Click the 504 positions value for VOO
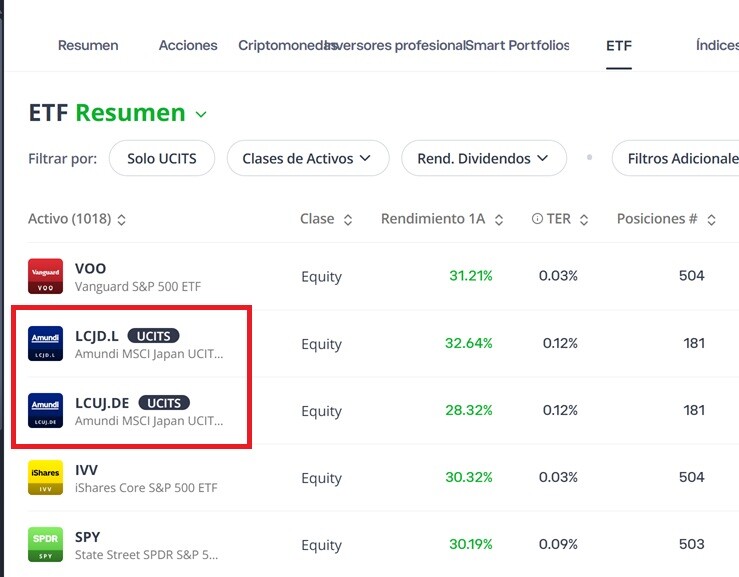739x577 pixels. click(692, 276)
